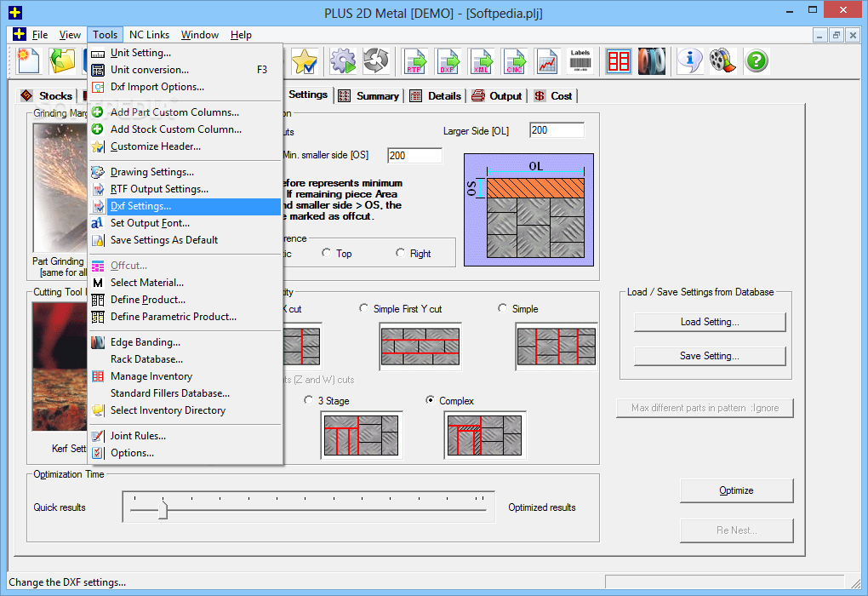Click the Open folder toolbar icon
This screenshot has height=596, width=868.
tap(62, 61)
